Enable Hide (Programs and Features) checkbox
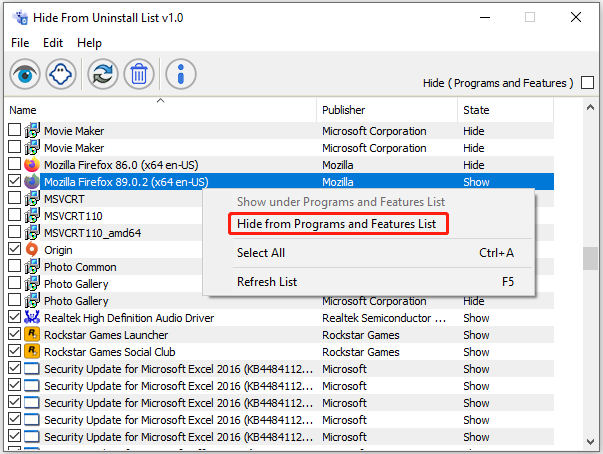The height and width of the screenshot is (454, 603). pos(587,83)
